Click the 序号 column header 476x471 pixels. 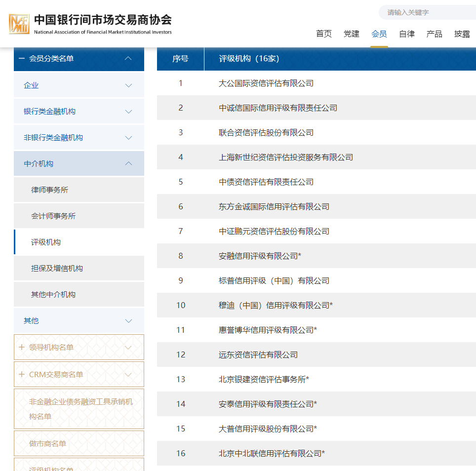point(180,59)
